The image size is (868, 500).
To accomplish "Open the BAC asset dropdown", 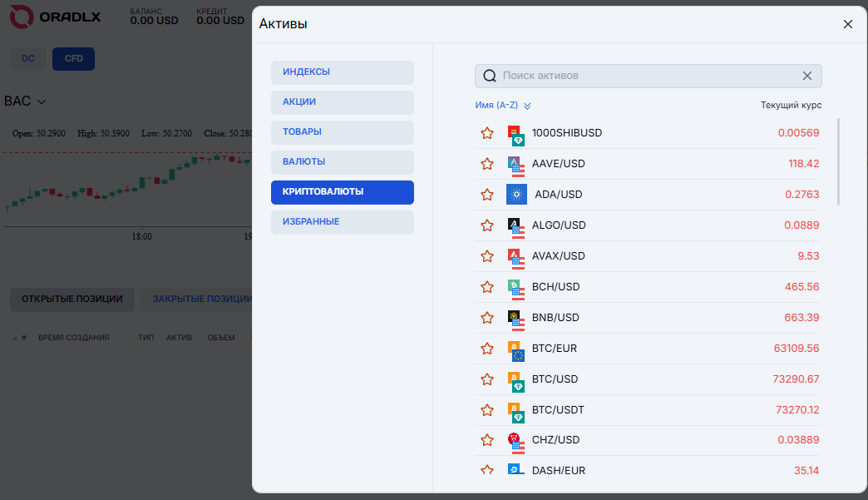I will point(25,101).
